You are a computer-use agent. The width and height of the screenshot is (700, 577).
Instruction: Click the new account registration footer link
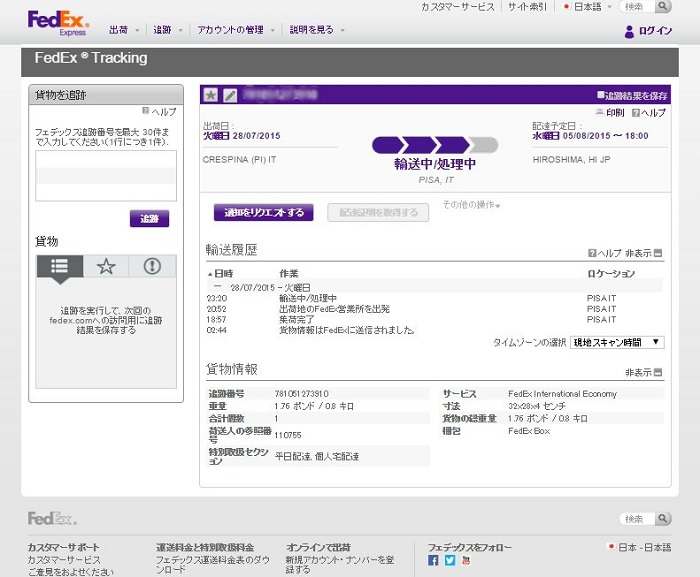pos(340,564)
